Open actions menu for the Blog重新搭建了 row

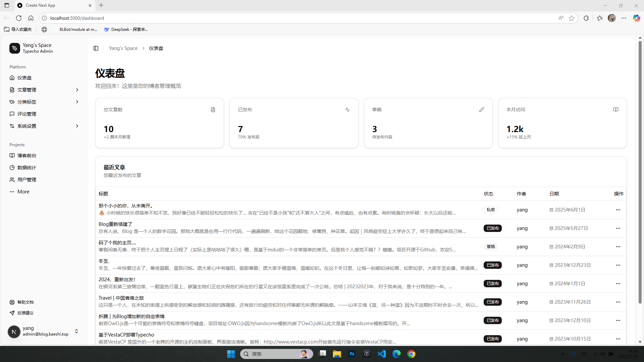[618, 228]
